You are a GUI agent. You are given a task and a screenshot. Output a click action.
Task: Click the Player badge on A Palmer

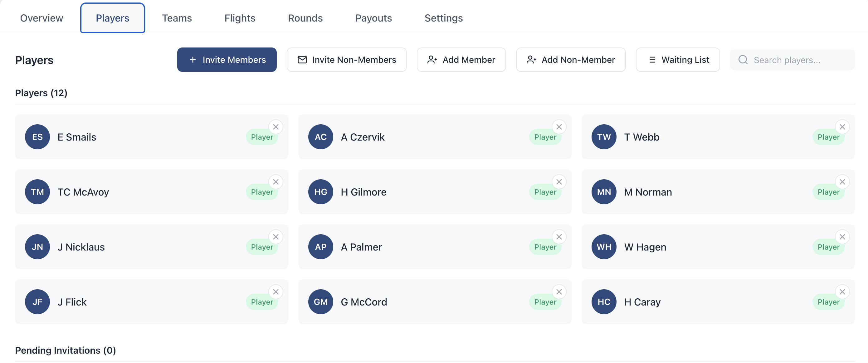click(x=545, y=247)
